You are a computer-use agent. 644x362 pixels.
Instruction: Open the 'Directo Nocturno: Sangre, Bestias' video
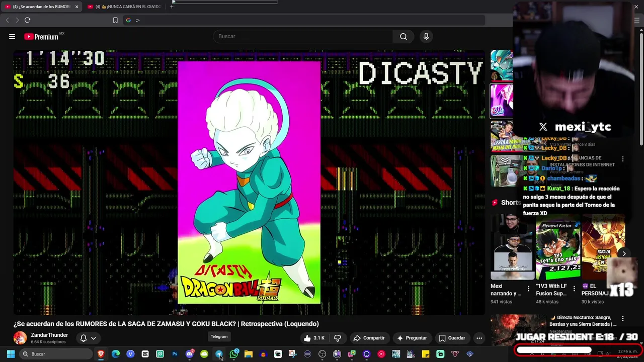tap(583, 321)
